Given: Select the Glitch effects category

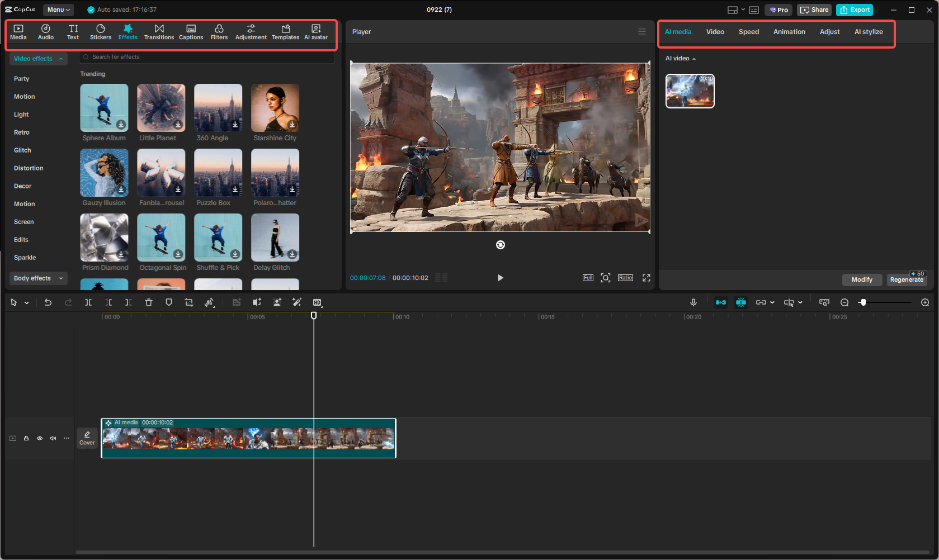Looking at the screenshot, I should [x=22, y=150].
